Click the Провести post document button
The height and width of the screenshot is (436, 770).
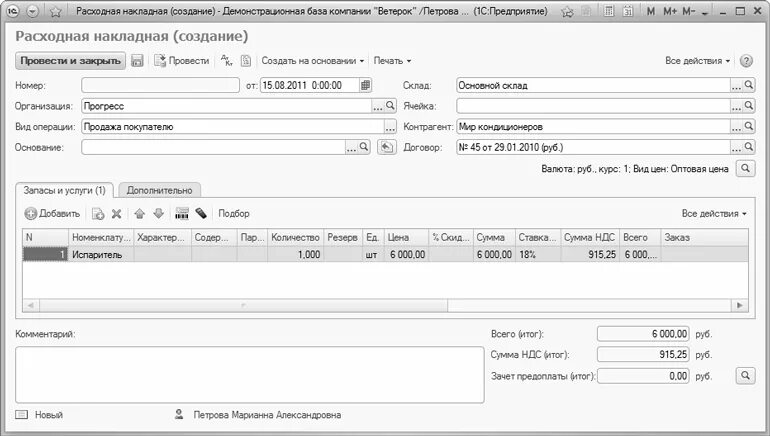tap(182, 61)
